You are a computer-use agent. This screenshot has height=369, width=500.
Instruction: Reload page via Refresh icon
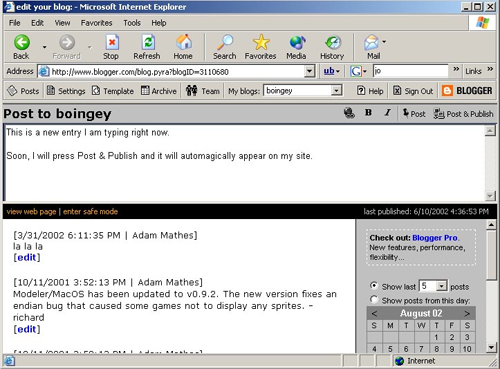point(147,47)
